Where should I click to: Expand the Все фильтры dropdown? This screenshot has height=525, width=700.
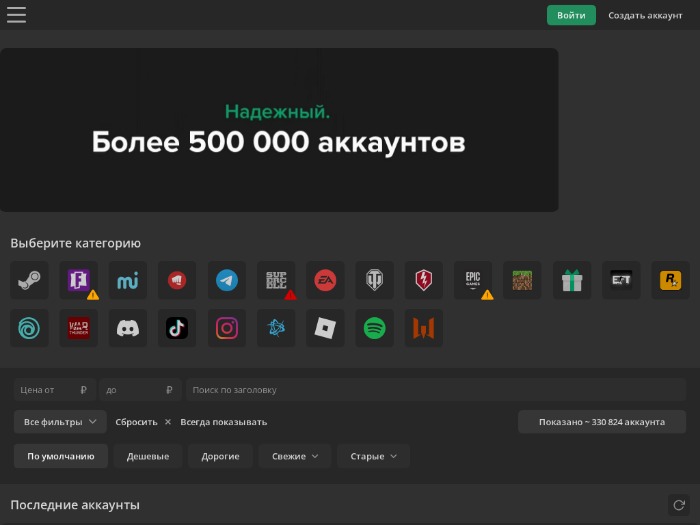60,422
